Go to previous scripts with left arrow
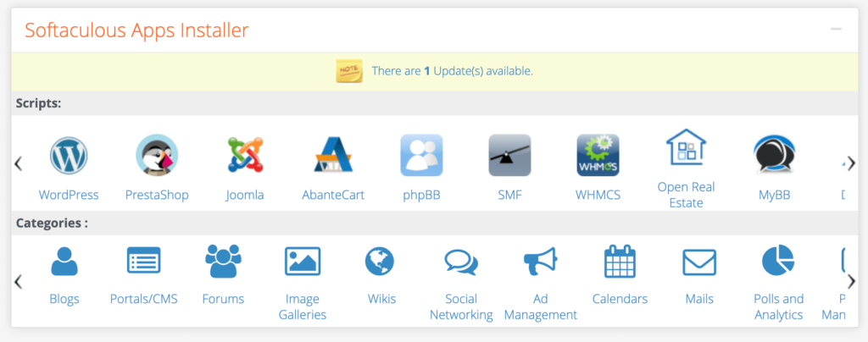 (19, 163)
